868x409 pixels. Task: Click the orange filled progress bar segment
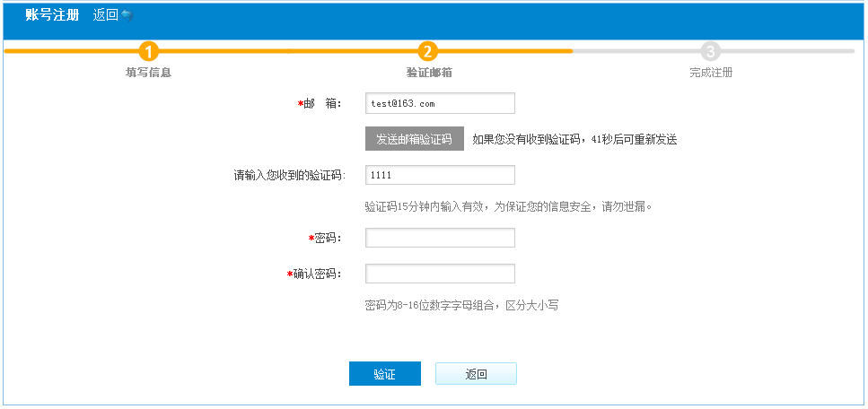(x=287, y=51)
